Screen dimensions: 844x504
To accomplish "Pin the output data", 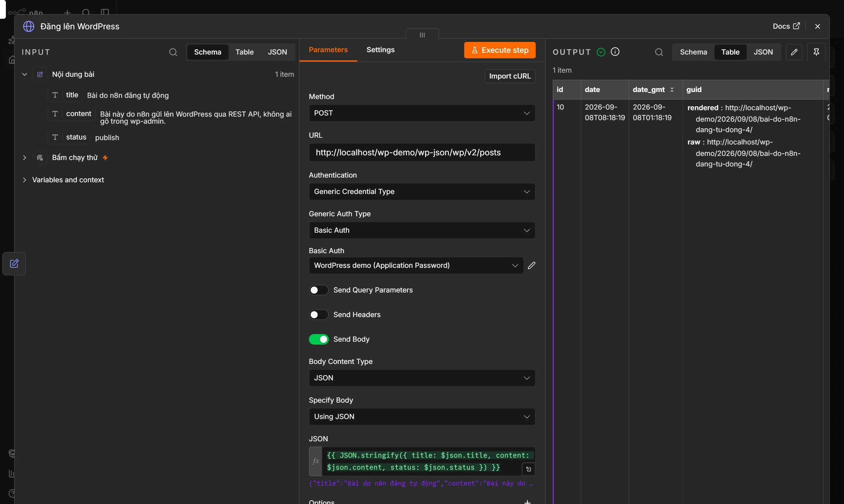I will coord(816,52).
